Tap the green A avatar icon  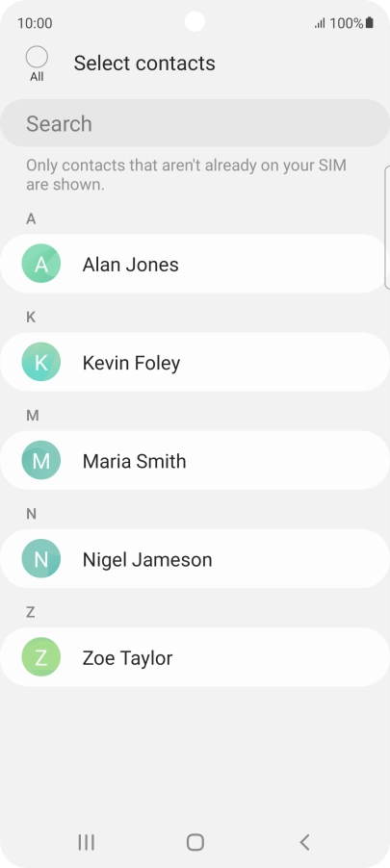41,264
